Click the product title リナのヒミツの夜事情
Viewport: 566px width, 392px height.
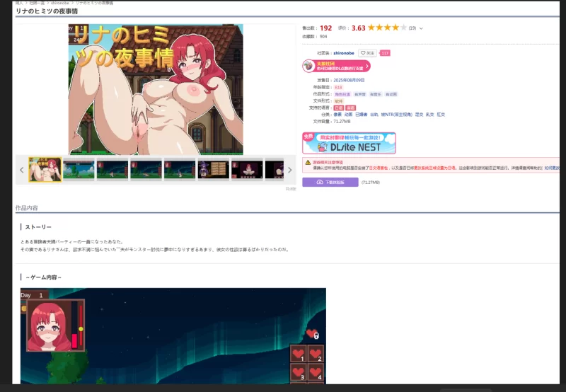click(x=47, y=11)
